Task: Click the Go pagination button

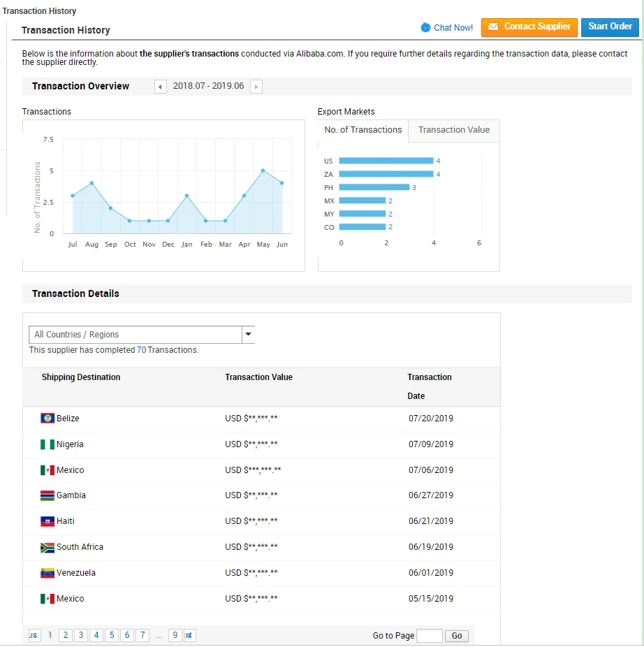Action: coord(457,636)
